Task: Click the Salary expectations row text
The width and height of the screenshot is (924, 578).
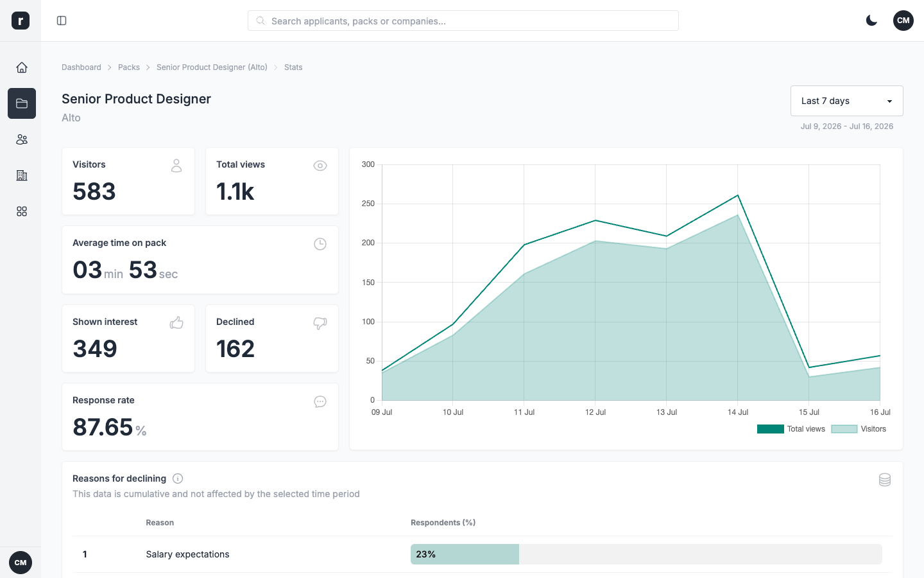Action: pos(187,554)
